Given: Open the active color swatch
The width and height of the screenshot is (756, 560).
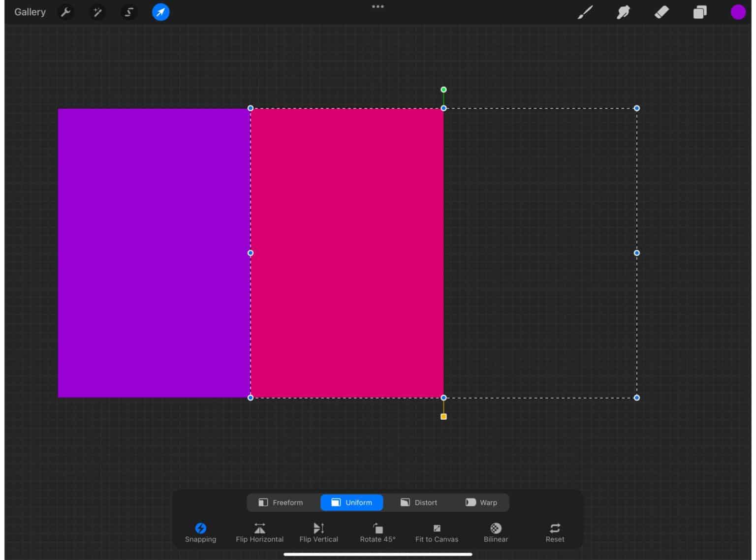Looking at the screenshot, I should click(738, 12).
